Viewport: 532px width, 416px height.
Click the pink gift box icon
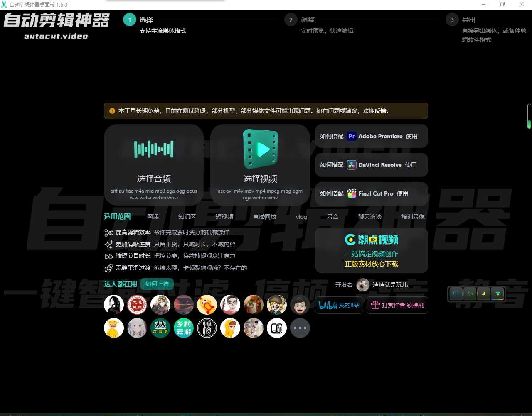(375, 305)
